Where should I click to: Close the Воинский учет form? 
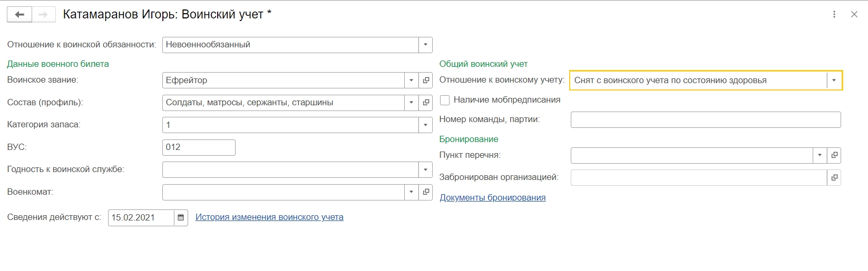(854, 15)
